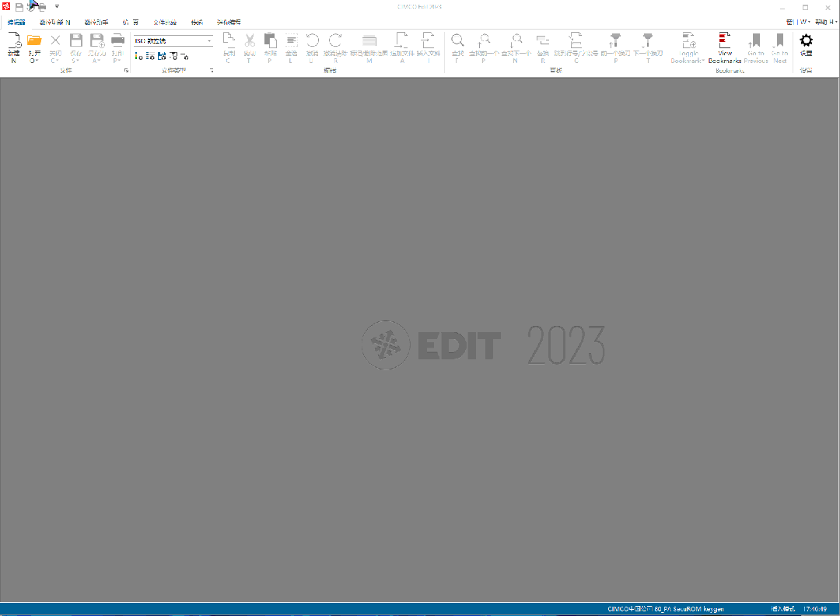Viewport: 840px width, 616px height.
Task: Open the File Type group dialog launcher
Action: click(212, 70)
